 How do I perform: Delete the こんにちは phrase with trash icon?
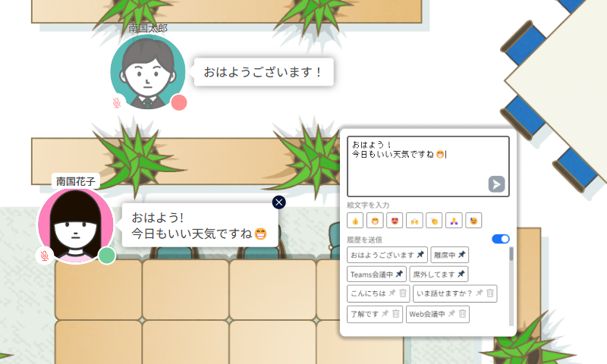tap(403, 293)
